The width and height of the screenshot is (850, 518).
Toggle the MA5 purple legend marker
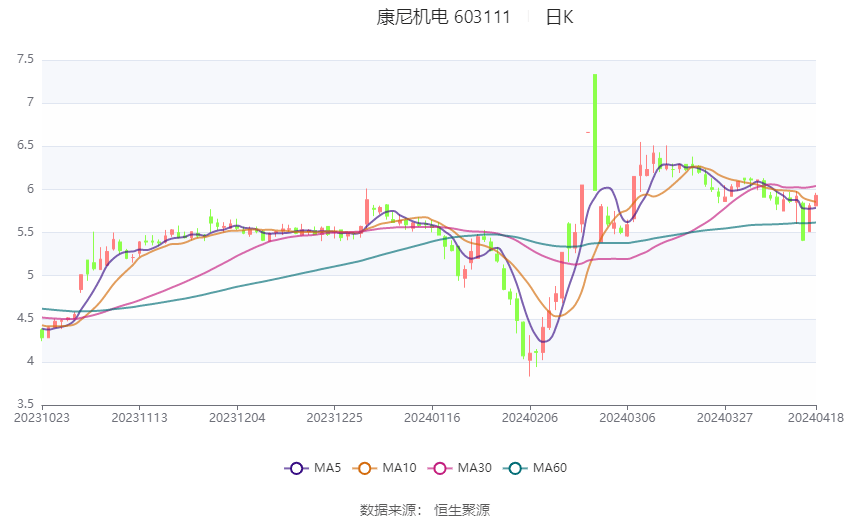[x=295, y=467]
